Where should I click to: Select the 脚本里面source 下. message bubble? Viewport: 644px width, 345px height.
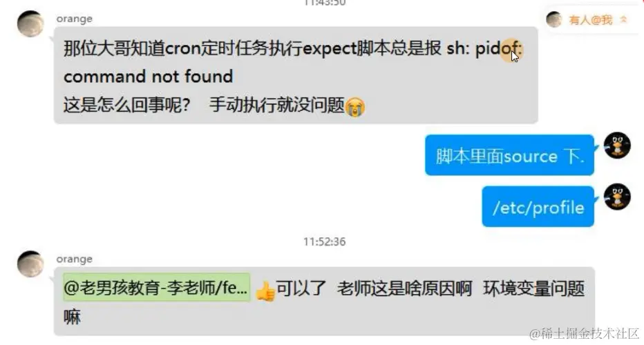[509, 155]
